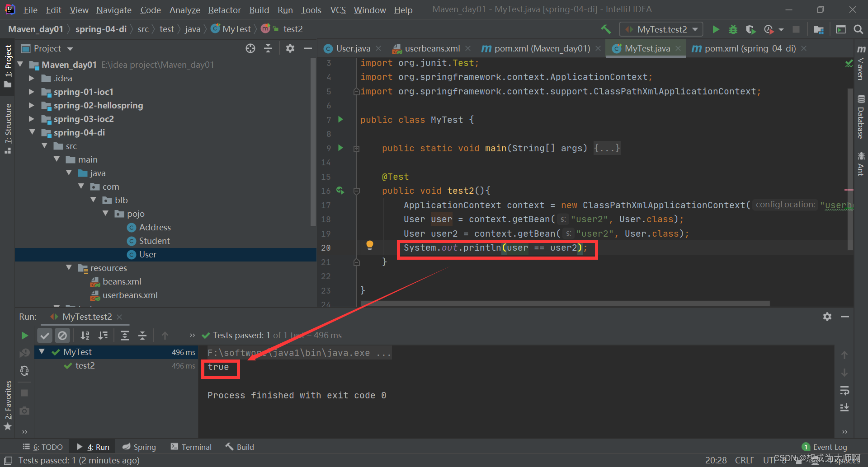This screenshot has height=467, width=868.
Task: Close the MyTest.java editor tab
Action: [x=678, y=48]
